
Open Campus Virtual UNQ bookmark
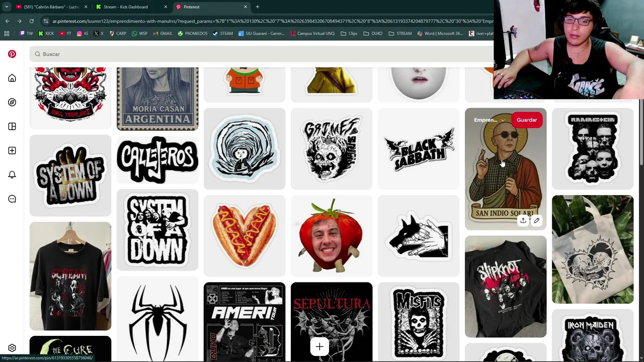pos(312,34)
